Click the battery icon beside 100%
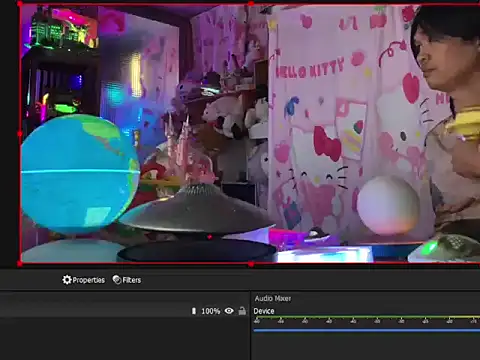The height and width of the screenshot is (360, 480). 194,311
